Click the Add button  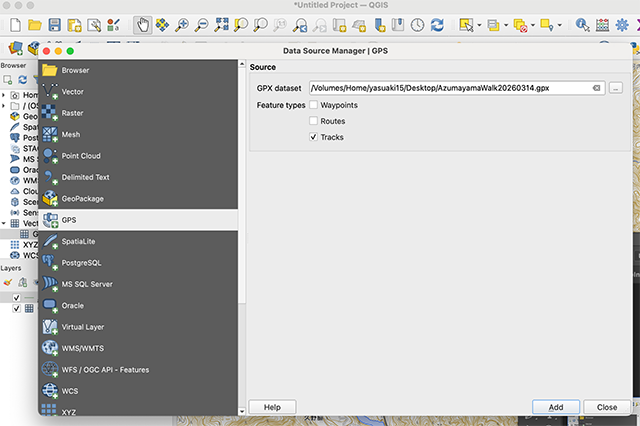point(556,407)
